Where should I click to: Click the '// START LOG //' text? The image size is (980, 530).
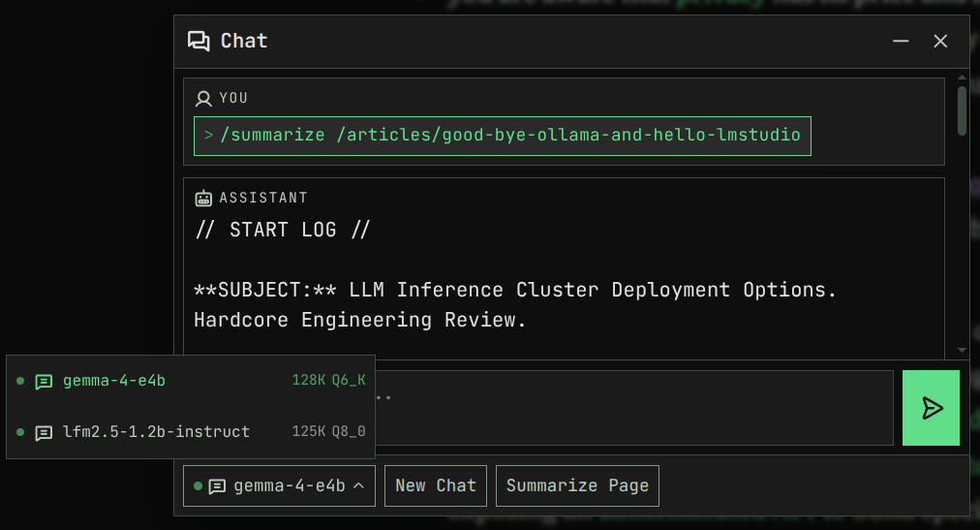[283, 230]
